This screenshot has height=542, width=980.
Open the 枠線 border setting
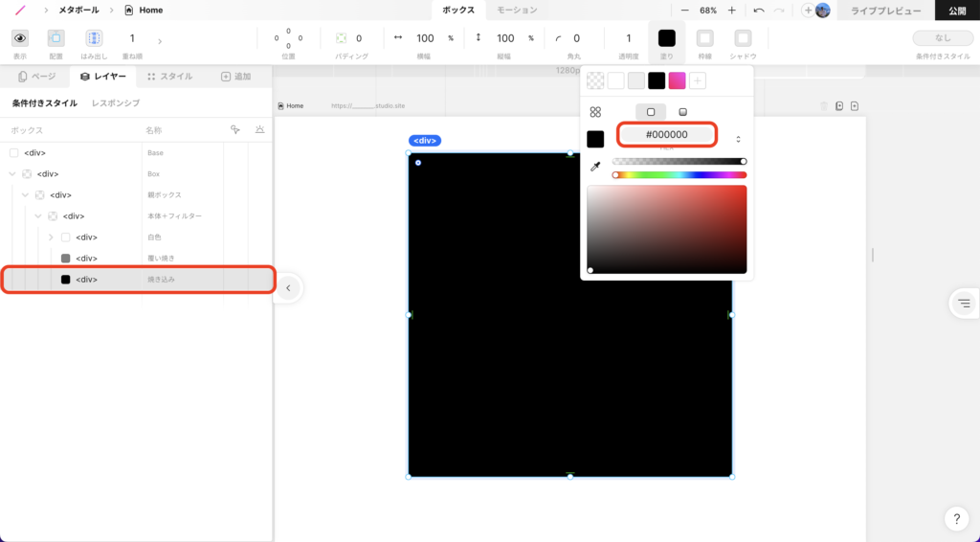(704, 38)
